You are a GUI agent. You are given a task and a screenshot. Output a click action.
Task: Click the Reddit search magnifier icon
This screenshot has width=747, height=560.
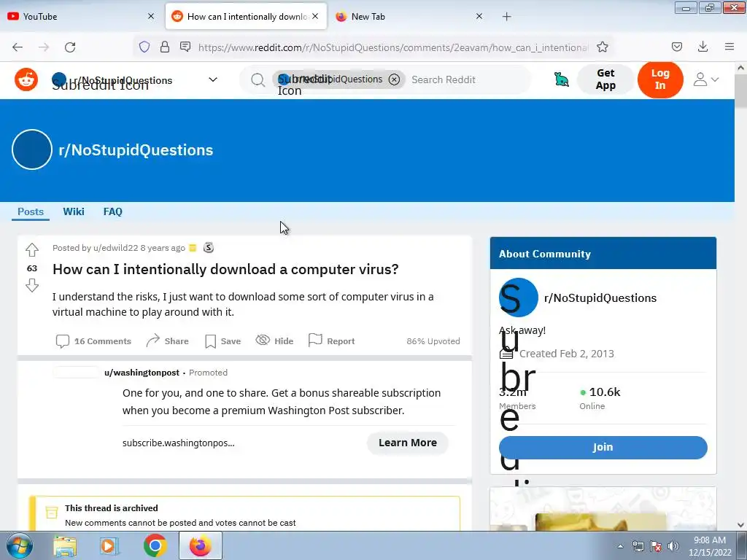tap(258, 80)
